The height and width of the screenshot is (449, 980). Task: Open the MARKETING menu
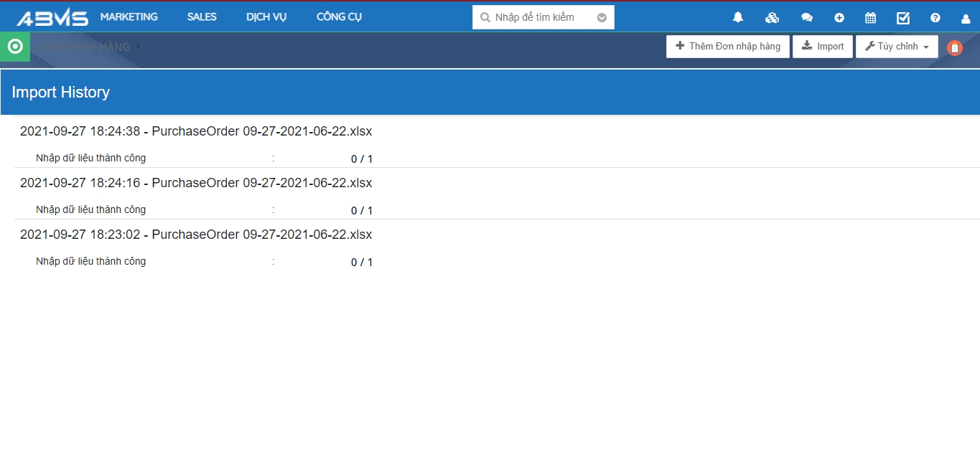point(129,17)
